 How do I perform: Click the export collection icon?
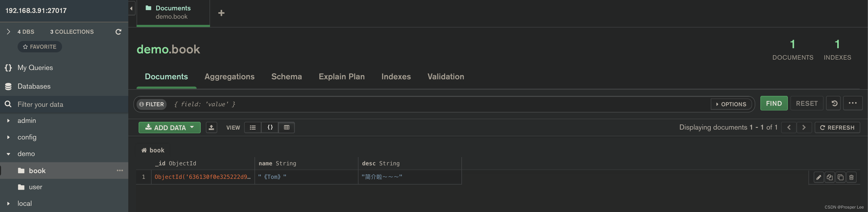point(211,128)
